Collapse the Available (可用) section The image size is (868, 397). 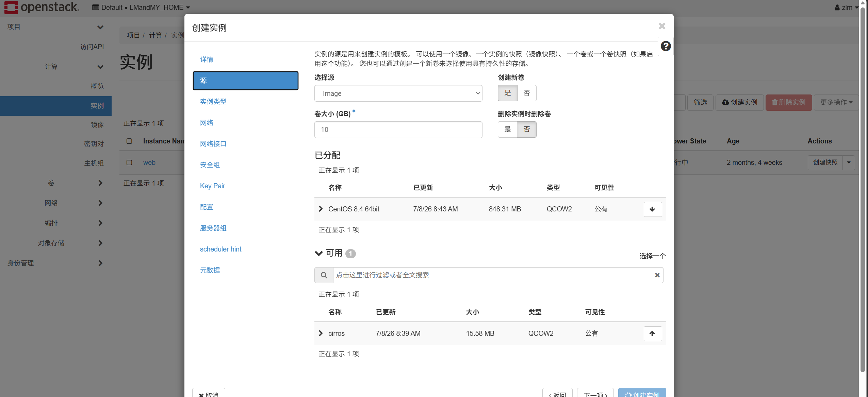click(x=319, y=254)
